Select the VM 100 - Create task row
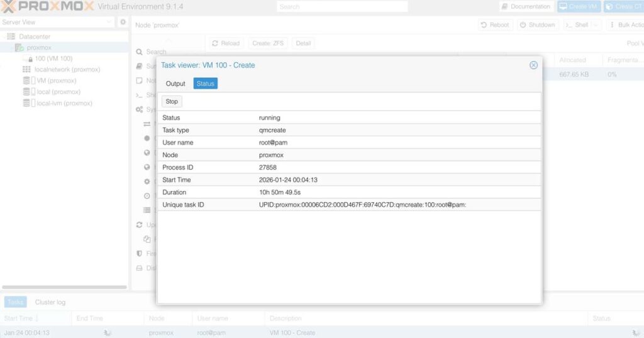The height and width of the screenshot is (338, 644). (x=322, y=333)
